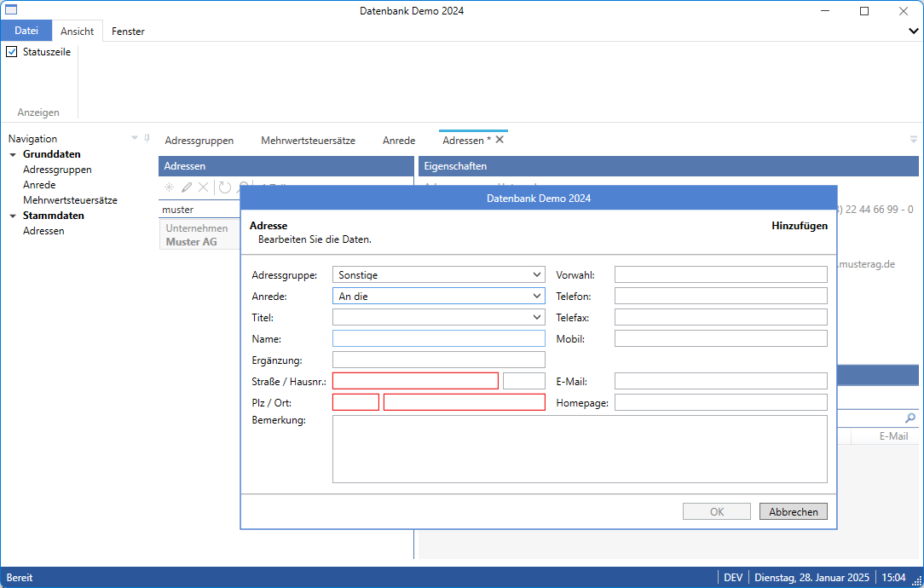
Task: Click the Straße input field
Action: [415, 381]
